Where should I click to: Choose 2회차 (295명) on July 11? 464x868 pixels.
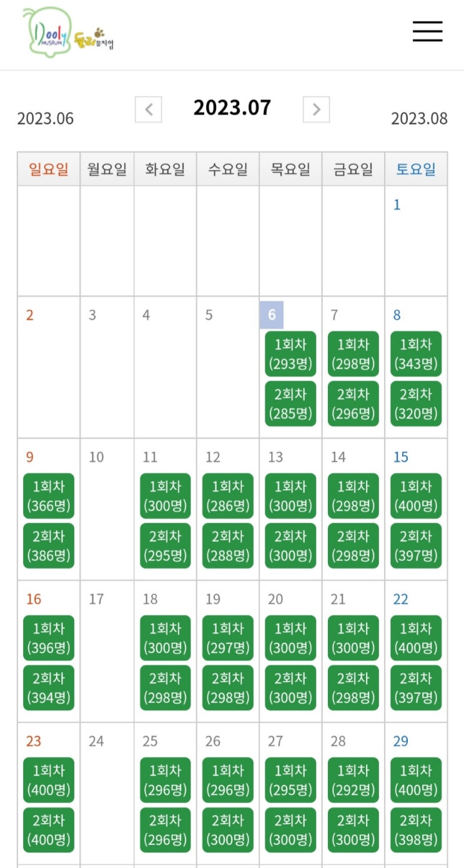165,545
